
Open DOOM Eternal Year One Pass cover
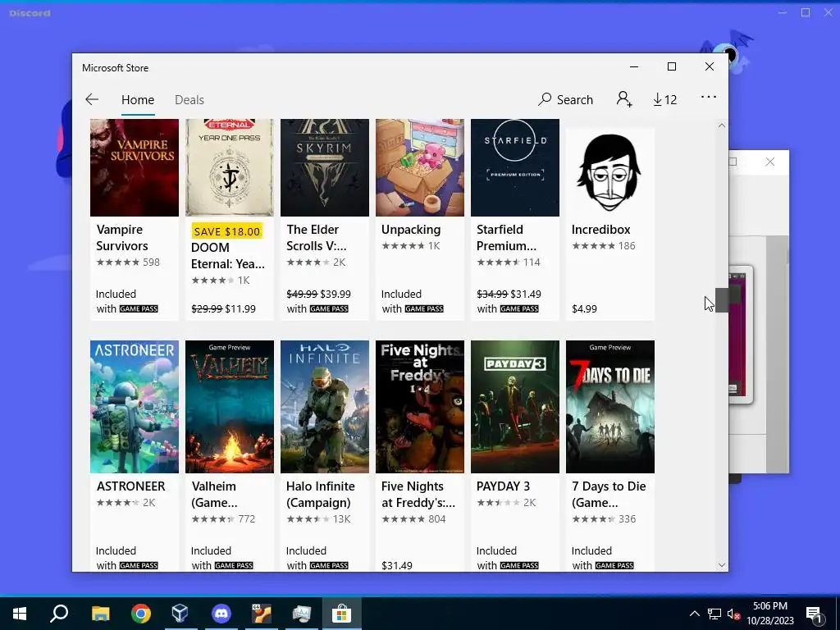pos(230,167)
